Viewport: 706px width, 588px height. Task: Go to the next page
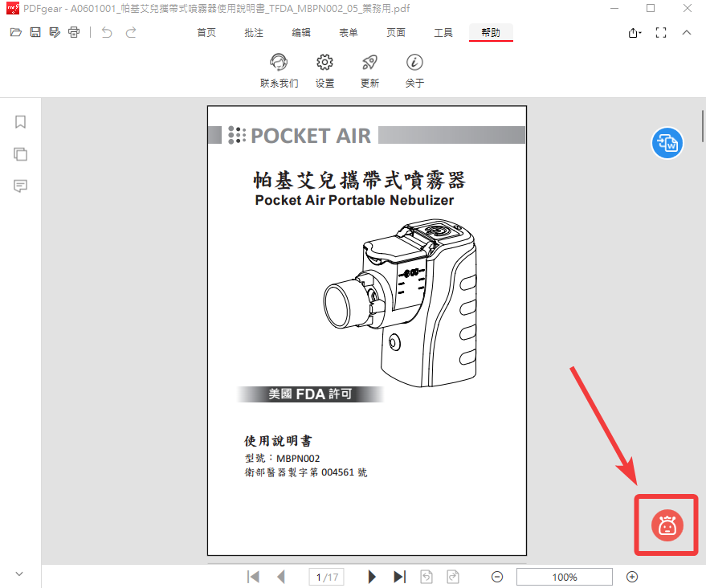371,577
